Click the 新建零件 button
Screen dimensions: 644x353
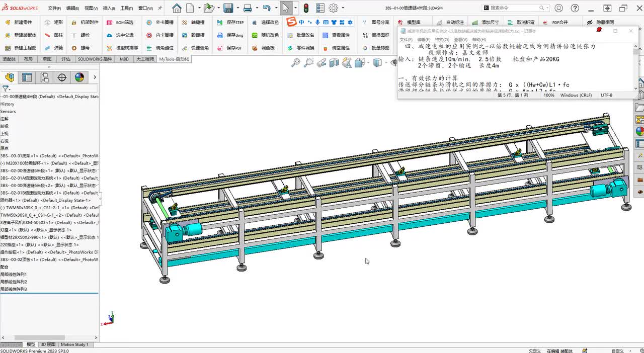pyautogui.click(x=19, y=23)
